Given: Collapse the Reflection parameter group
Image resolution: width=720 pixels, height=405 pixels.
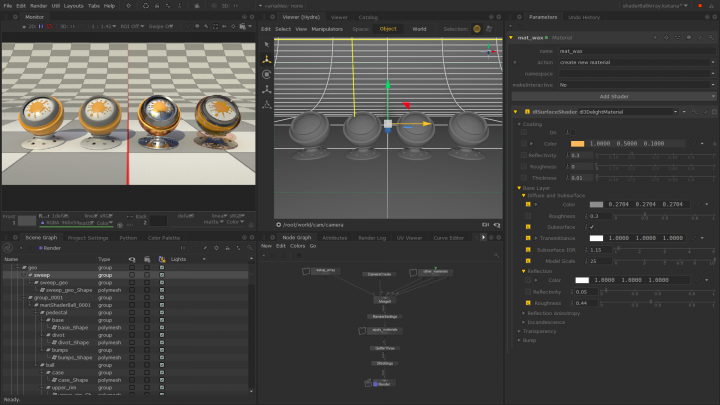Looking at the screenshot, I should 522,271.
